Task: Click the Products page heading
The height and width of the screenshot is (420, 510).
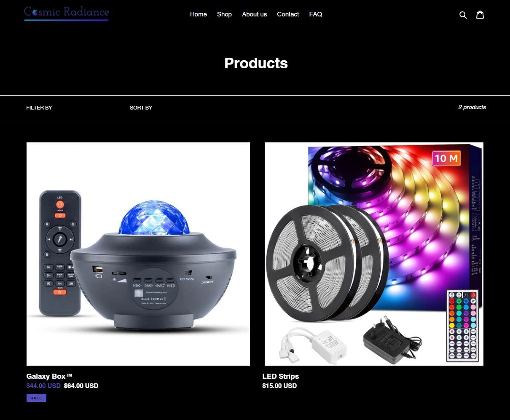Action: (x=256, y=63)
